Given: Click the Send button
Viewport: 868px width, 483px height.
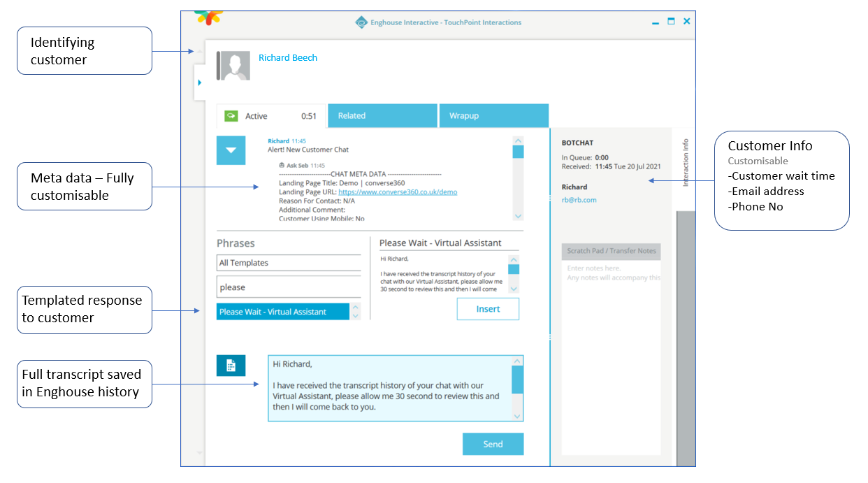Looking at the screenshot, I should point(493,444).
